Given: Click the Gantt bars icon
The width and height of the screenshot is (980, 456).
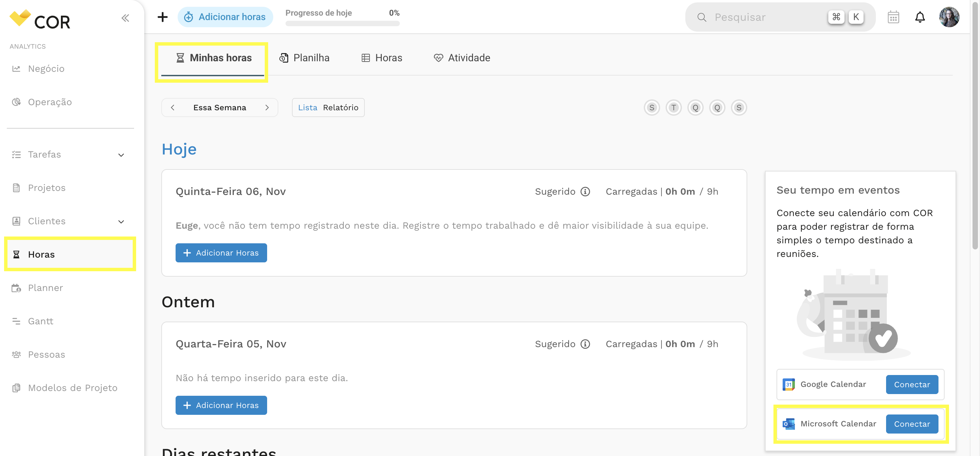Looking at the screenshot, I should point(16,321).
